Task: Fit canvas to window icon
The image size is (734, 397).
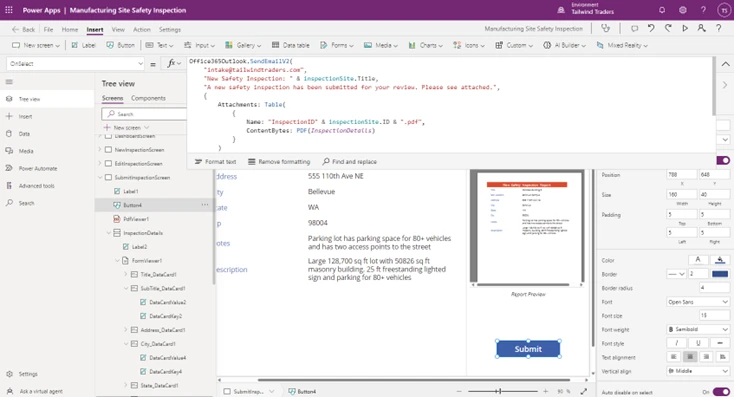Action: coord(584,391)
